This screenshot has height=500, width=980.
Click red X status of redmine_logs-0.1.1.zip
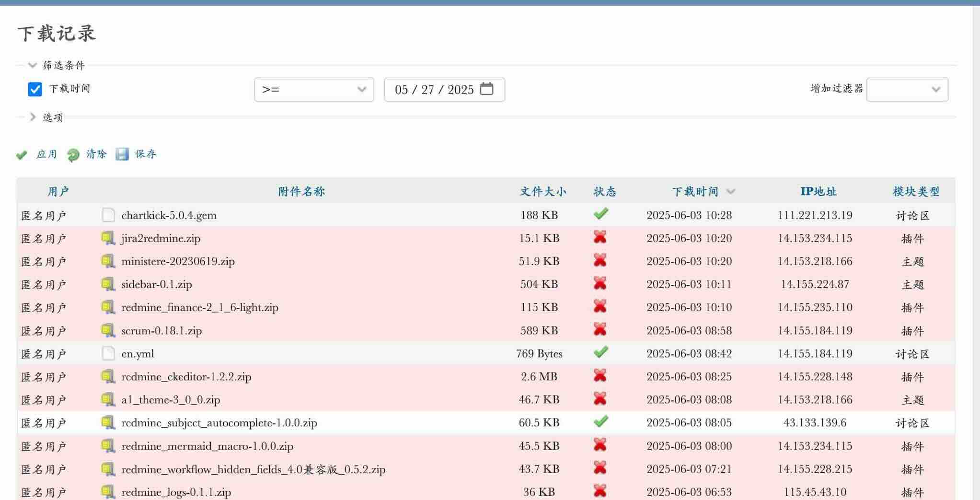[600, 491]
